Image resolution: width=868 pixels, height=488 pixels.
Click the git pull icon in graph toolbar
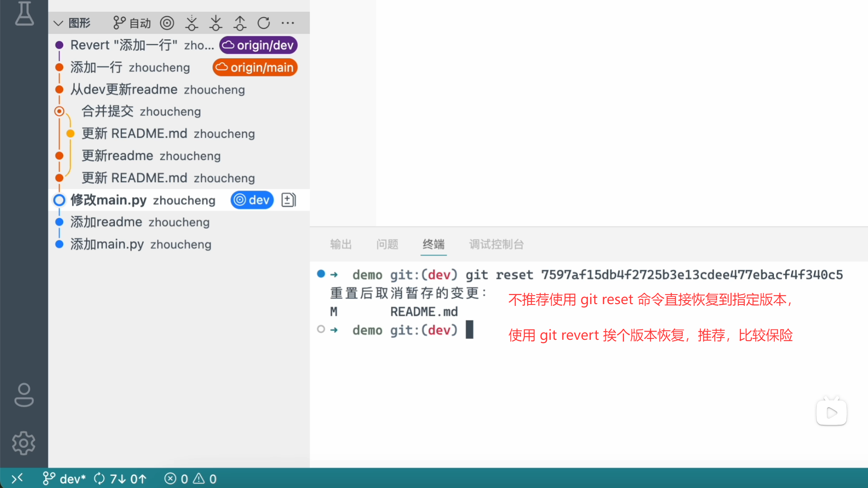pyautogui.click(x=216, y=23)
